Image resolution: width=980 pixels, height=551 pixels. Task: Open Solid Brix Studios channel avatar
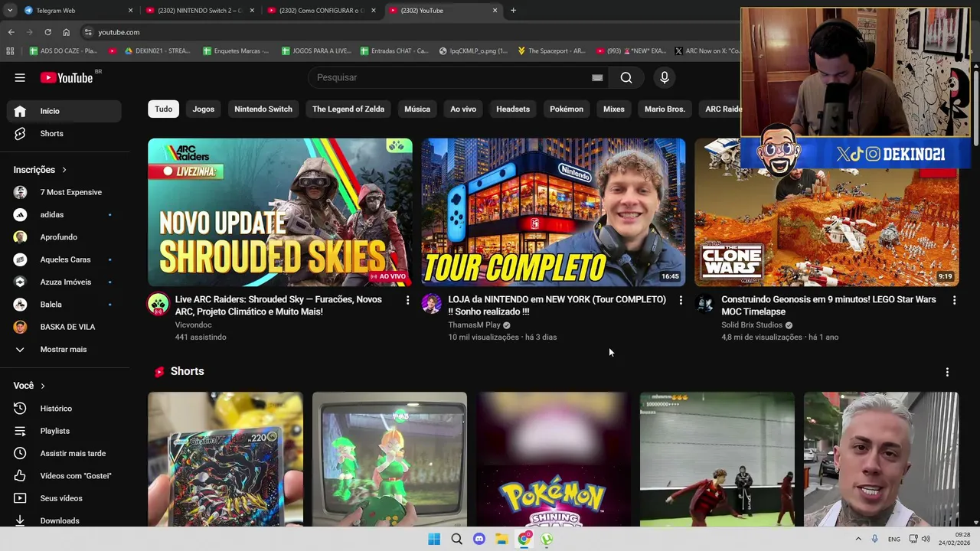[x=705, y=304]
